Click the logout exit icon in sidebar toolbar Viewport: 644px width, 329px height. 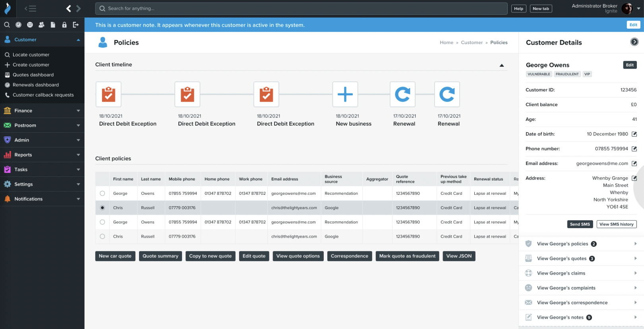pyautogui.click(x=75, y=25)
